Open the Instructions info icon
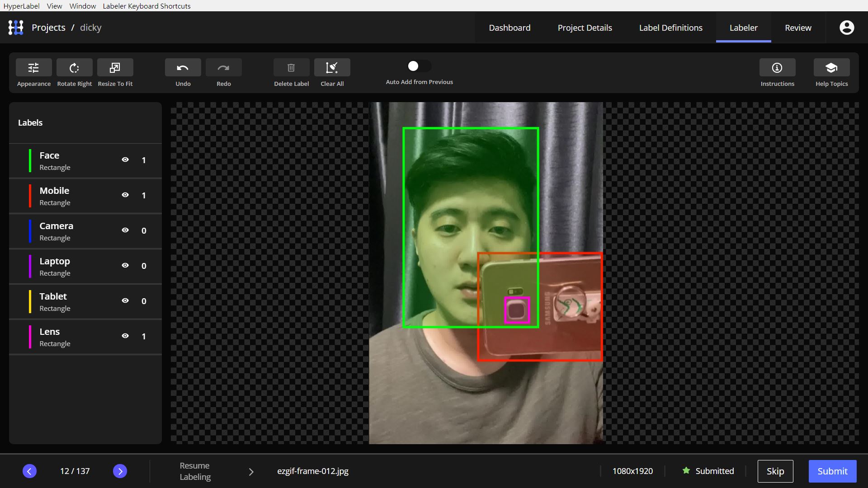This screenshot has height=488, width=868. pos(777,68)
